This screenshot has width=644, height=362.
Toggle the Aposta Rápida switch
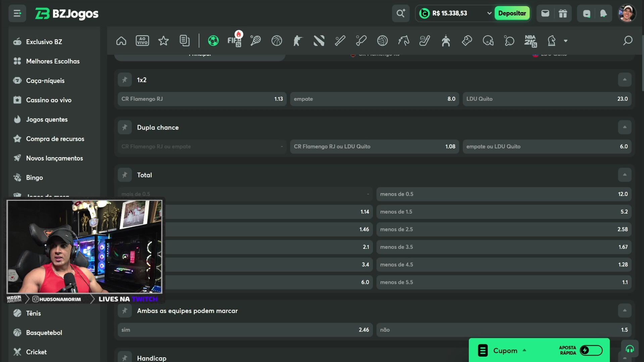(x=591, y=351)
